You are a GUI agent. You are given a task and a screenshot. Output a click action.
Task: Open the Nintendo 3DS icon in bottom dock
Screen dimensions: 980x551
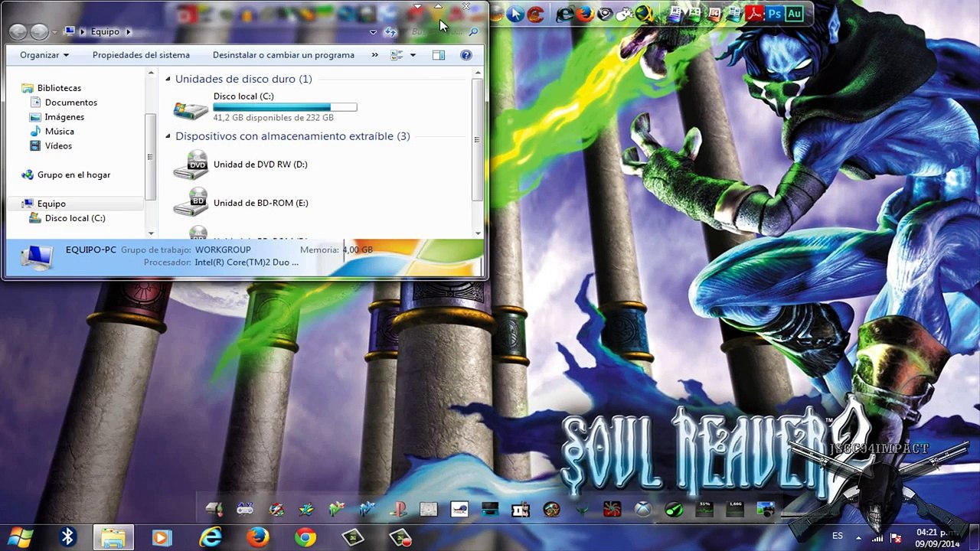point(490,510)
